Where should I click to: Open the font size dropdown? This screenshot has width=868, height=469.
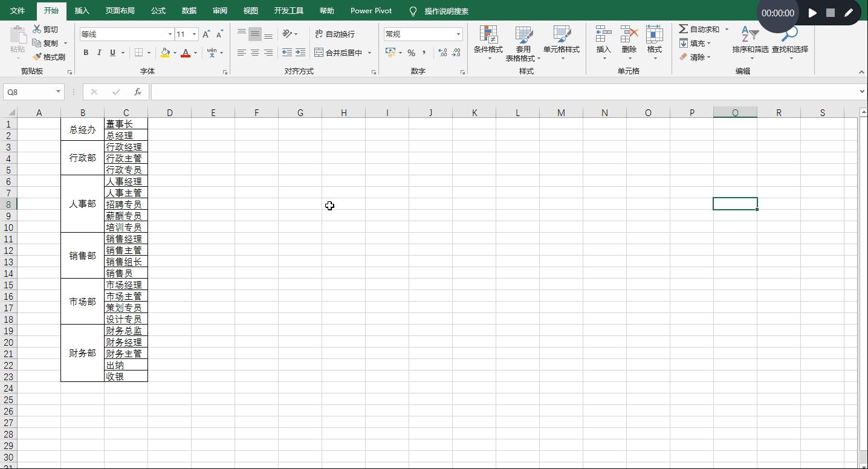194,34
